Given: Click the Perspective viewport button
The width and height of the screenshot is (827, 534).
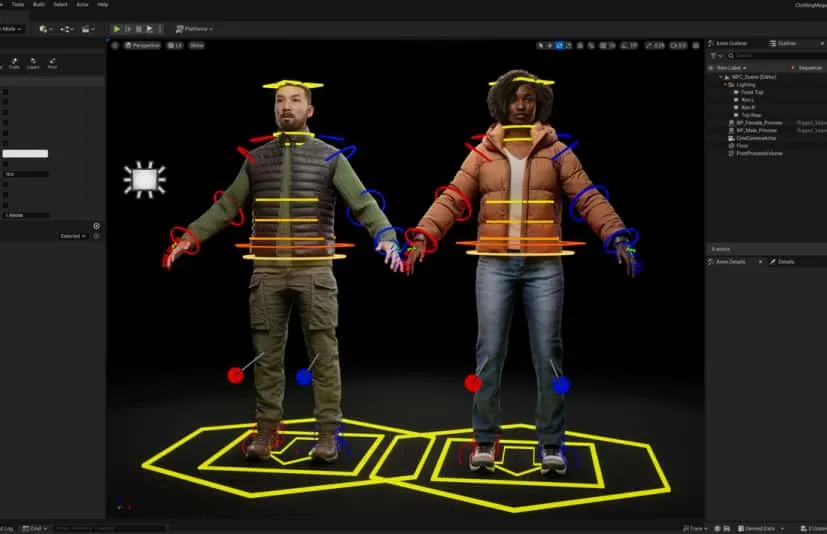Looking at the screenshot, I should click(x=143, y=45).
